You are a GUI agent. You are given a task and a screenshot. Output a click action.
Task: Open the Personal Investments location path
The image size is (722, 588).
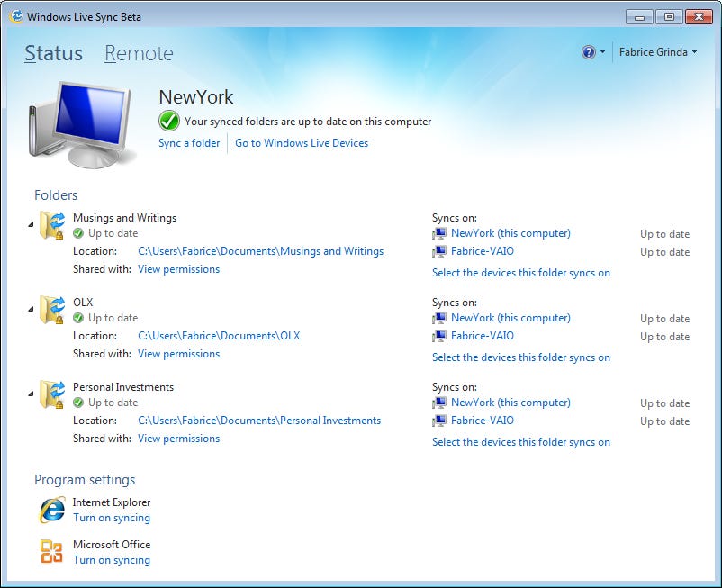click(259, 421)
